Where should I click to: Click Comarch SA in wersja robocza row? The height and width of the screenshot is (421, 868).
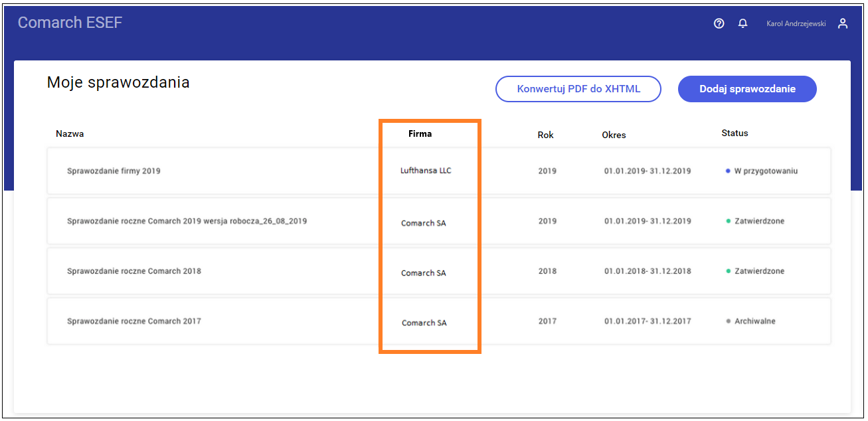[x=424, y=223]
